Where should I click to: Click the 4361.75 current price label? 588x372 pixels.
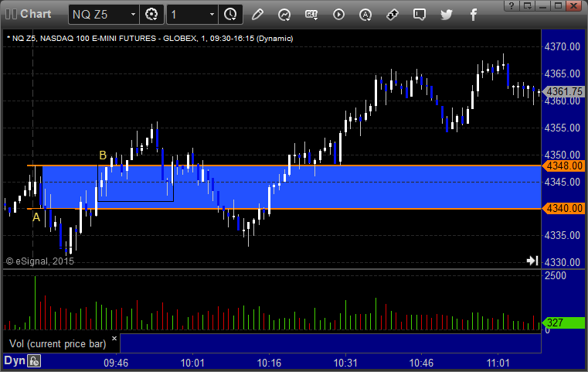tap(563, 91)
